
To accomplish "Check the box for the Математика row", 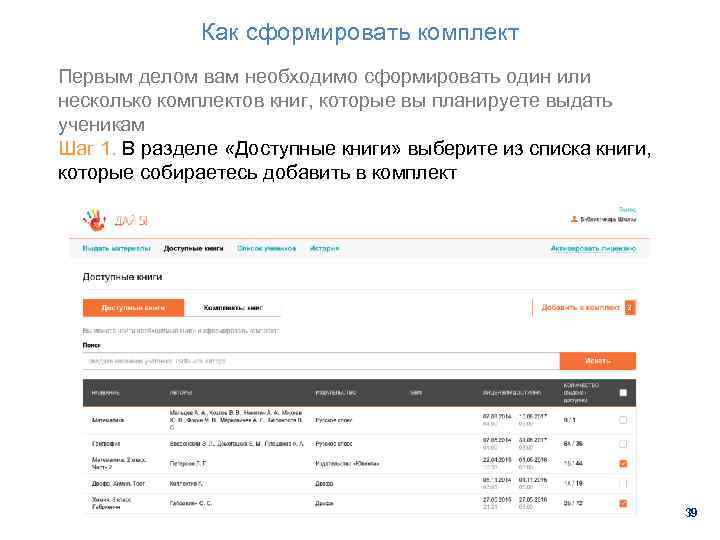I will coord(623,420).
